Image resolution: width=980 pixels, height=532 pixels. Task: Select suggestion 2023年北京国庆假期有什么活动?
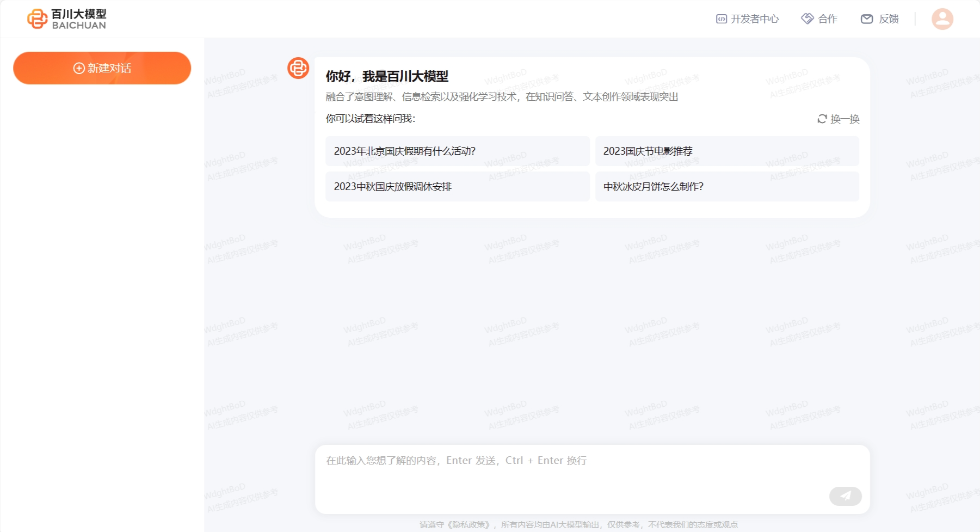pos(458,151)
